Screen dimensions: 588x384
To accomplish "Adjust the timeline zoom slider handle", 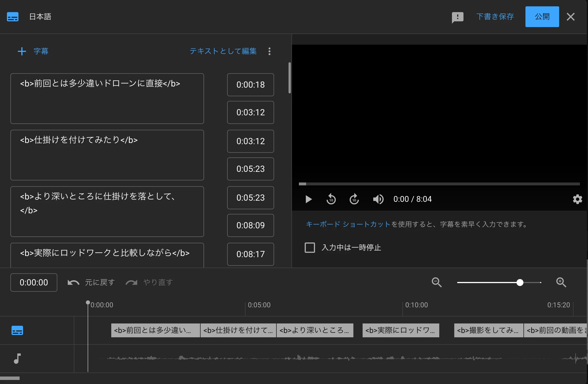I will [520, 283].
